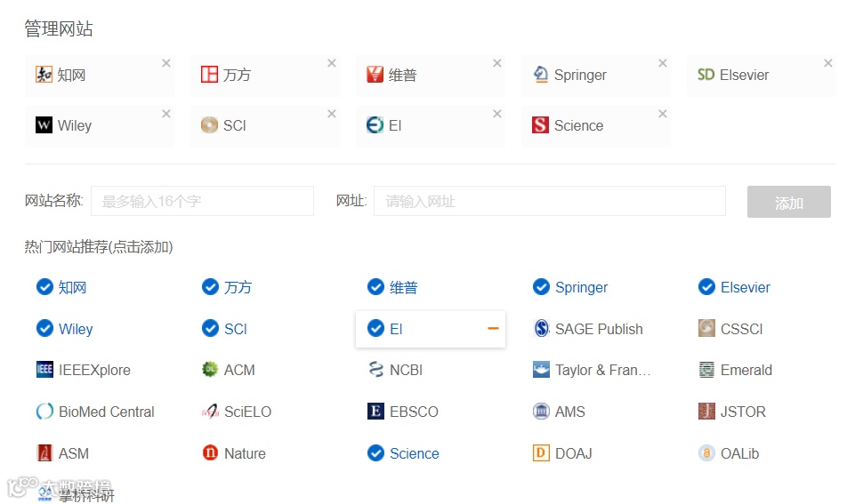Click the 维普 logo in managed sites
Viewport: 847px width, 504px height.
375,75
